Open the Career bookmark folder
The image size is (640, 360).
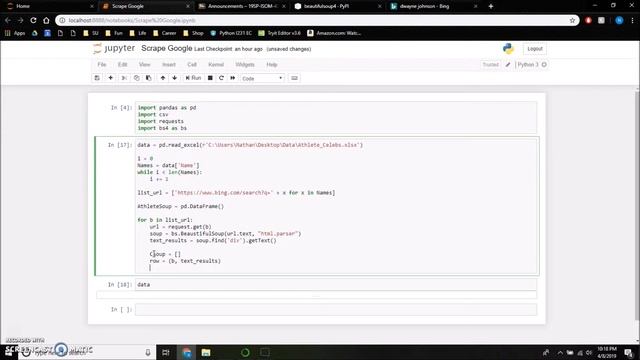click(164, 33)
